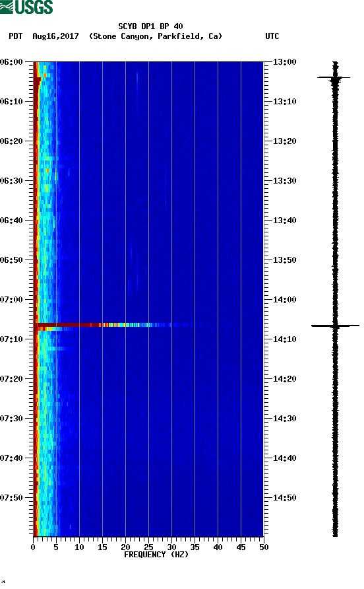The image size is (364, 589).
Task: Click the 40 Hz frequency tick label
Action: tap(218, 547)
